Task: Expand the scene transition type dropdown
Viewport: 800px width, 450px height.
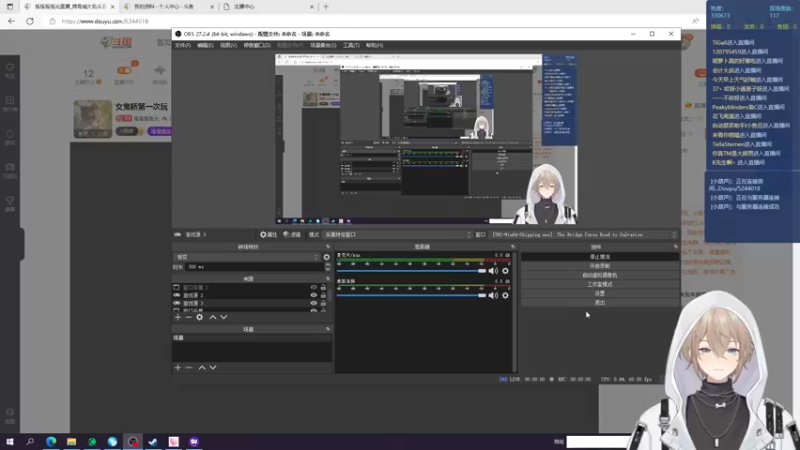Action: (247, 257)
